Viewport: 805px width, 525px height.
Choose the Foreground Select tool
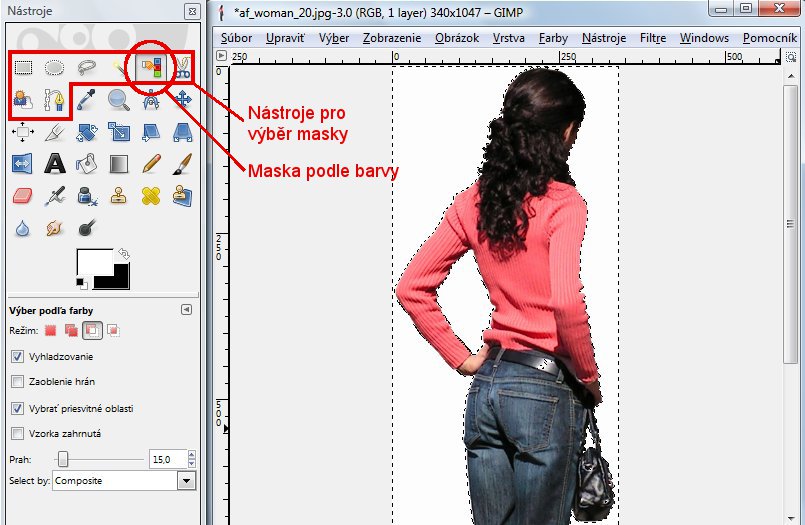(x=23, y=100)
